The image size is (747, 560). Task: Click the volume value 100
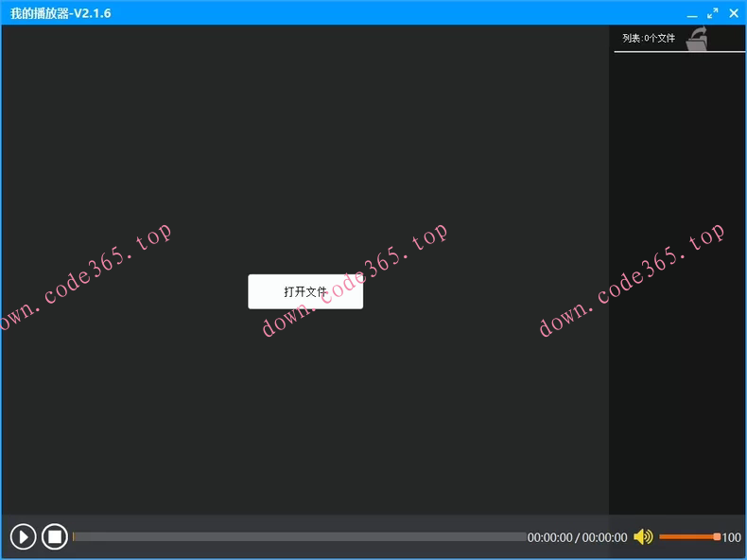tap(731, 537)
